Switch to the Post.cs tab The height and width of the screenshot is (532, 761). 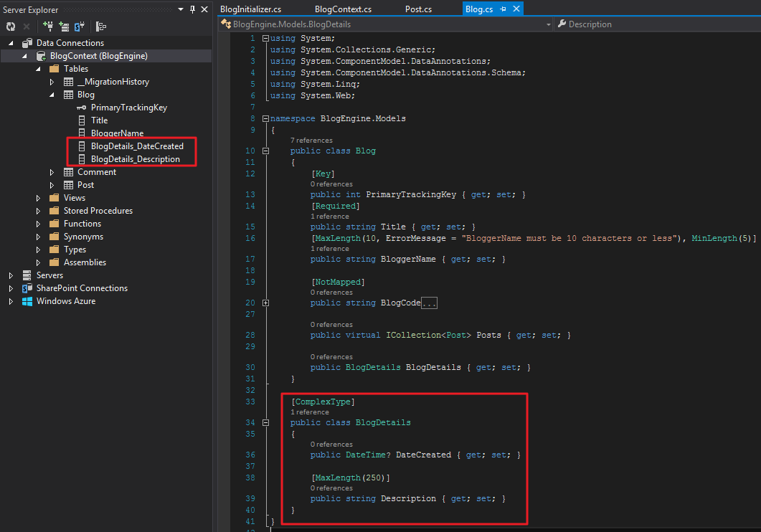pos(418,9)
